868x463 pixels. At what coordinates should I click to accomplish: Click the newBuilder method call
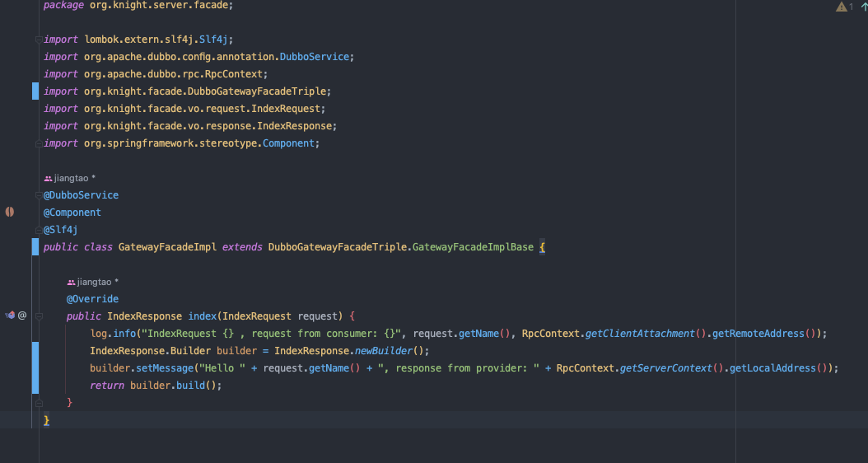tap(384, 351)
